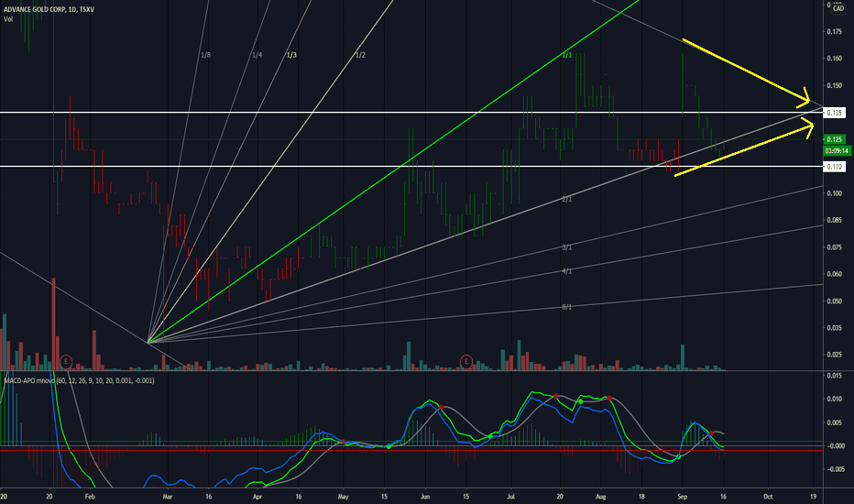Click the 0.015 value on MACD scale

coord(834,376)
